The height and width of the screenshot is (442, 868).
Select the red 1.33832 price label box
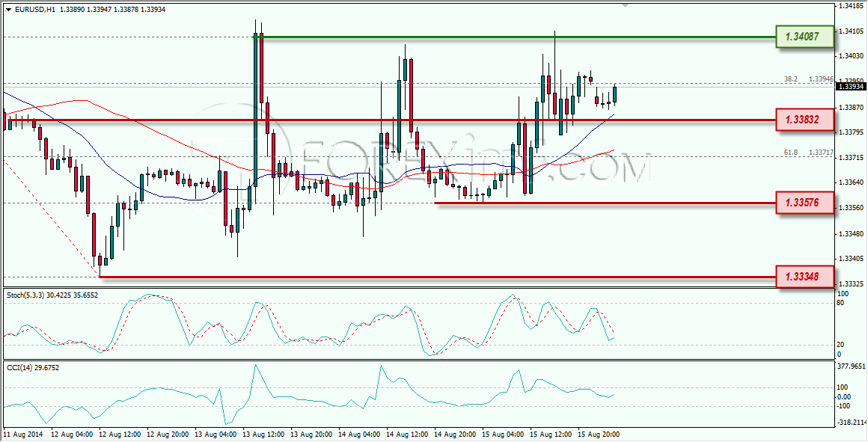tap(805, 120)
